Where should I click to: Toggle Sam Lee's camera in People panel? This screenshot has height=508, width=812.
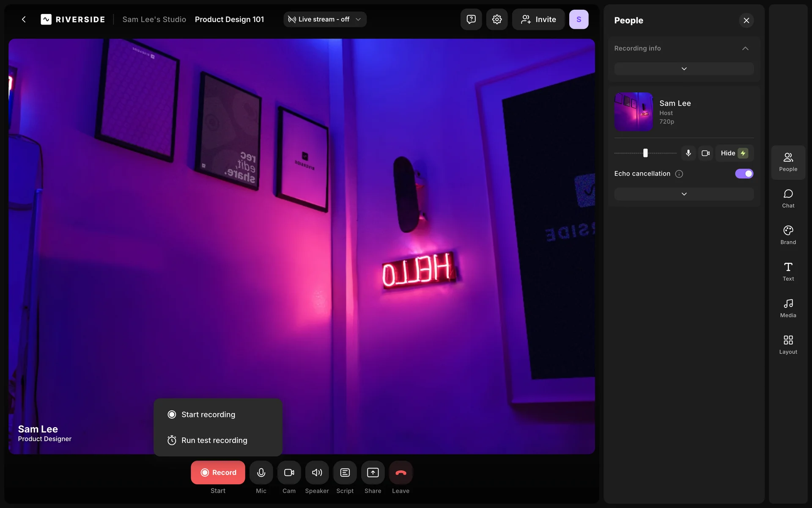(x=705, y=153)
